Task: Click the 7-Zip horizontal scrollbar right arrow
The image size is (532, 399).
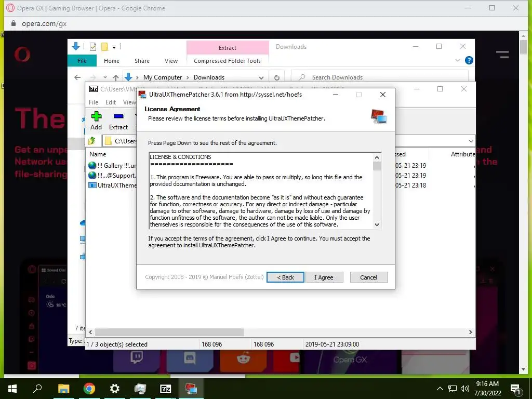Action: point(470,332)
